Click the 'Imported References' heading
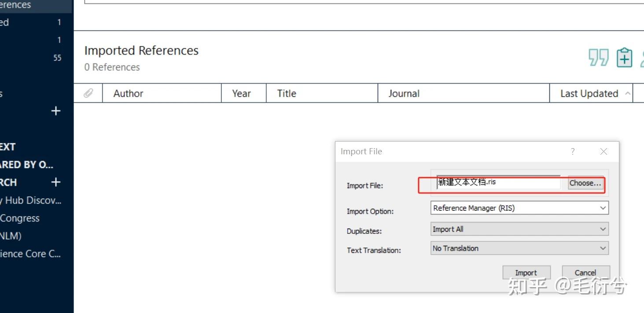The height and width of the screenshot is (313, 644). click(x=141, y=51)
